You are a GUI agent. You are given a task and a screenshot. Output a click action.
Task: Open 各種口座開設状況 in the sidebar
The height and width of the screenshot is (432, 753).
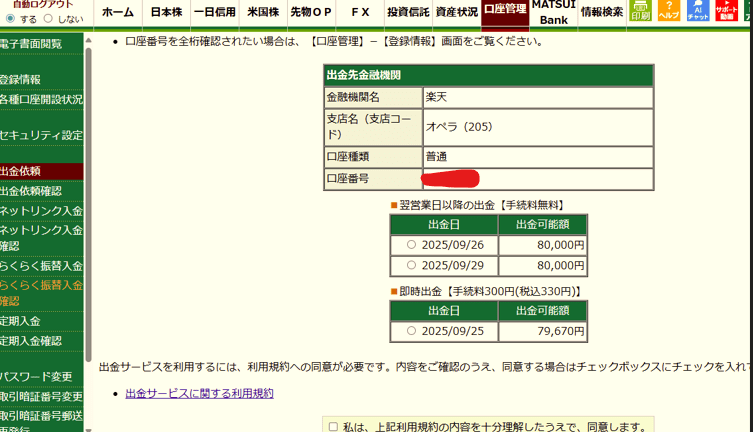(x=41, y=99)
